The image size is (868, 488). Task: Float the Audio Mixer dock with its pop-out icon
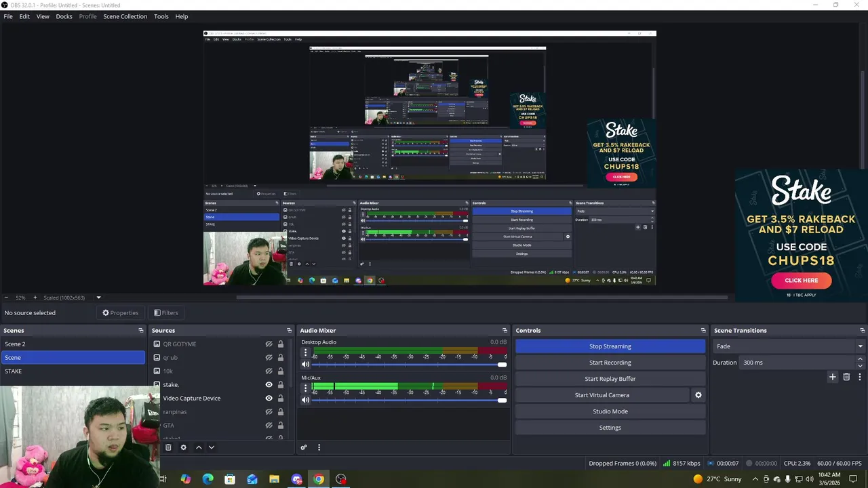point(505,331)
